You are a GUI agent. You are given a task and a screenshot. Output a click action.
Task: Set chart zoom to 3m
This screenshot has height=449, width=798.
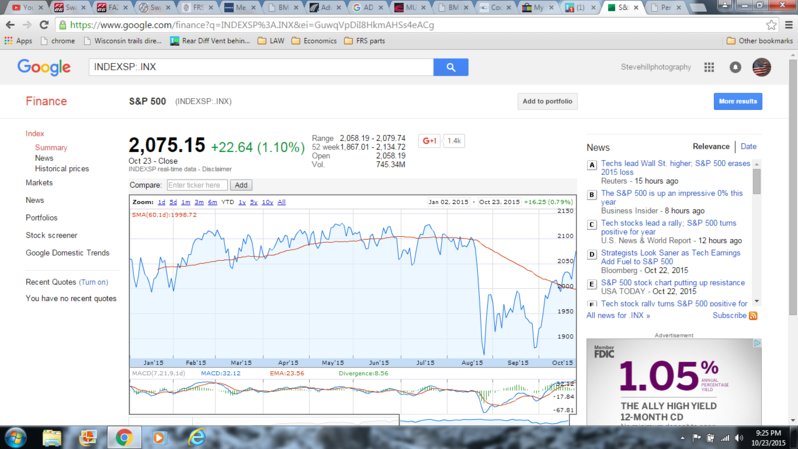point(199,202)
